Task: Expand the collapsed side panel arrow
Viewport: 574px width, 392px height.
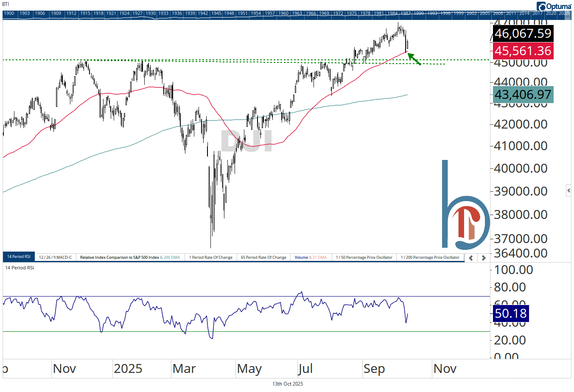Action: coord(568,190)
